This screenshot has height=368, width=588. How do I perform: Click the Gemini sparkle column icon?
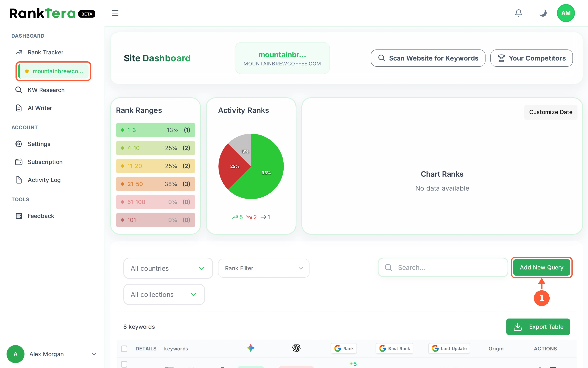coord(251,348)
